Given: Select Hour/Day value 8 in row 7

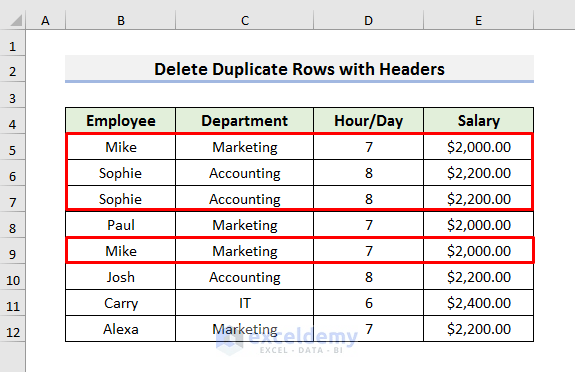Looking at the screenshot, I should (369, 199).
